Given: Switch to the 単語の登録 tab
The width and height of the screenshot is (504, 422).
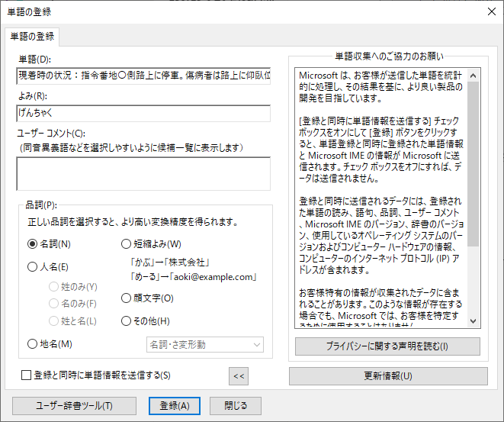Looking at the screenshot, I should (32, 37).
